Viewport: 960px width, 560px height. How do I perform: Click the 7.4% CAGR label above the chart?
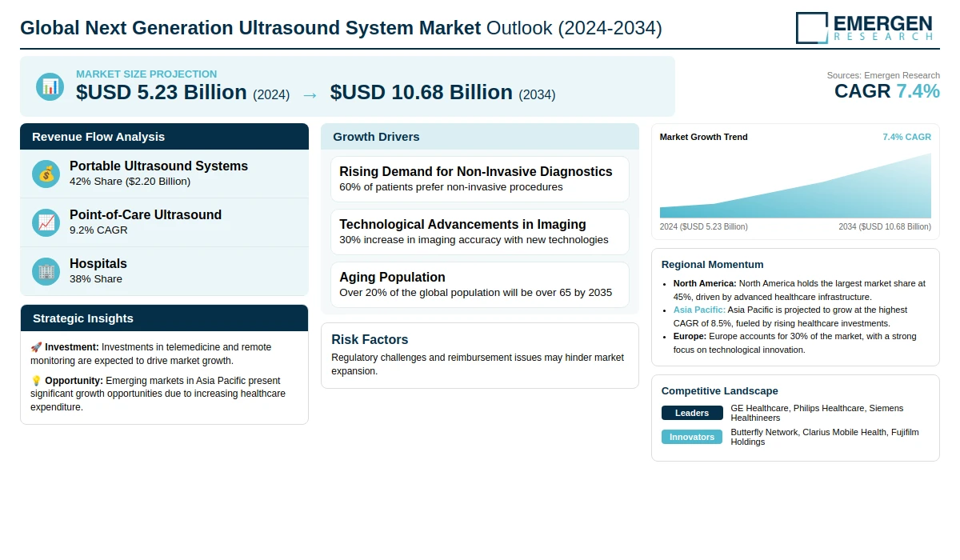(906, 137)
